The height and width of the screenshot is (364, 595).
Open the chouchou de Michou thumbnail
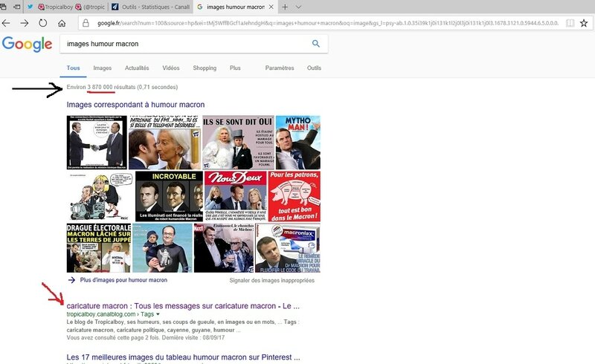click(224, 247)
